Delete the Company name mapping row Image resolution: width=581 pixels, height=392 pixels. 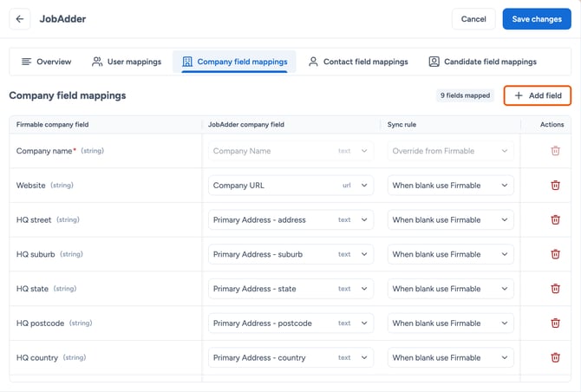click(555, 151)
